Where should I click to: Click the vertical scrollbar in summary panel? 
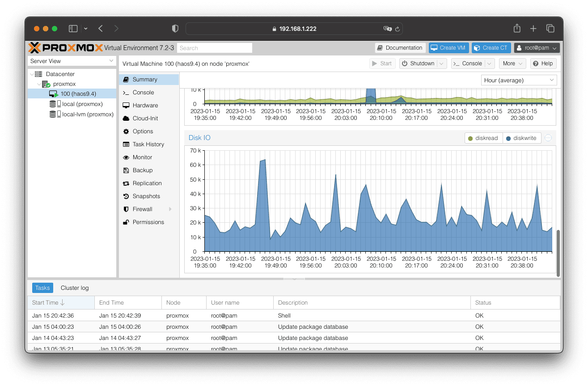(558, 253)
